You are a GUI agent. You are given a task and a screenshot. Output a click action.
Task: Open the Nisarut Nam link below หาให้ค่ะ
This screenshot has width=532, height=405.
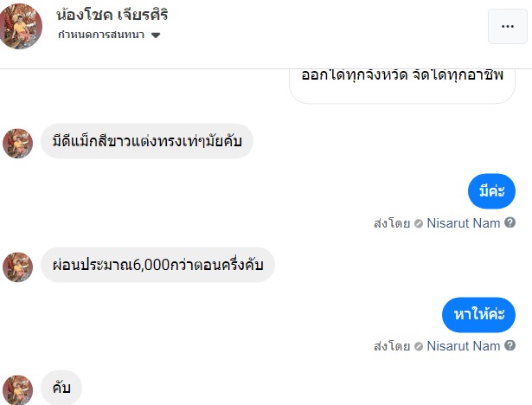coord(464,346)
